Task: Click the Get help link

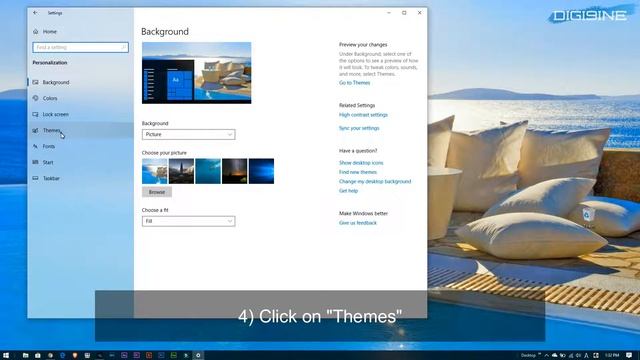Action: 348,191
